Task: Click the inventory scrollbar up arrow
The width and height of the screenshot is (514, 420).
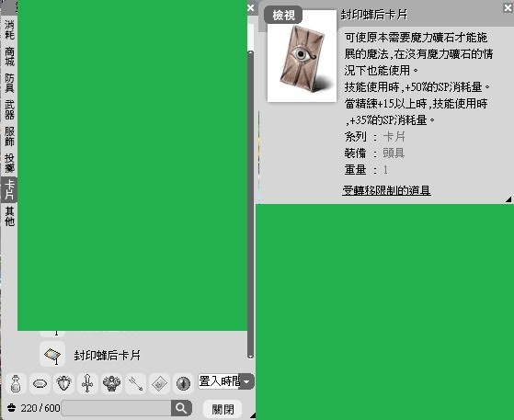Action: (250, 52)
